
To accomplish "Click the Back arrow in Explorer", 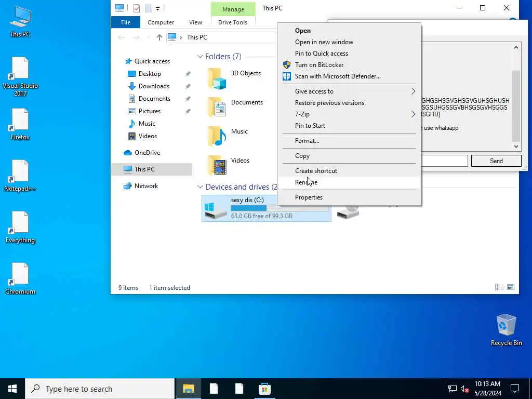I will [x=121, y=37].
